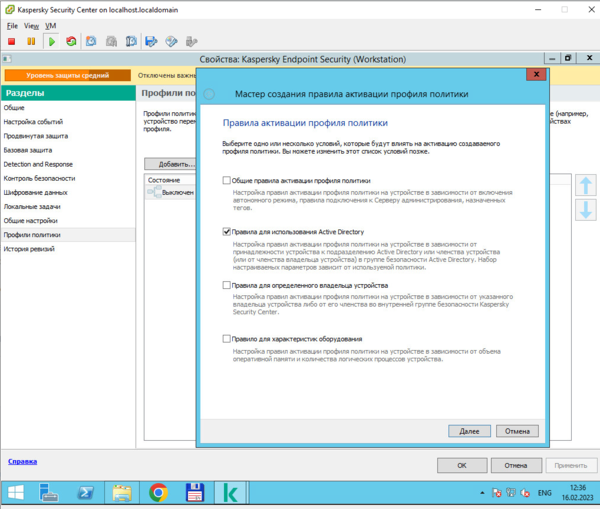
Task: Select Базовая защита section in sidebar
Action: pyautogui.click(x=26, y=149)
